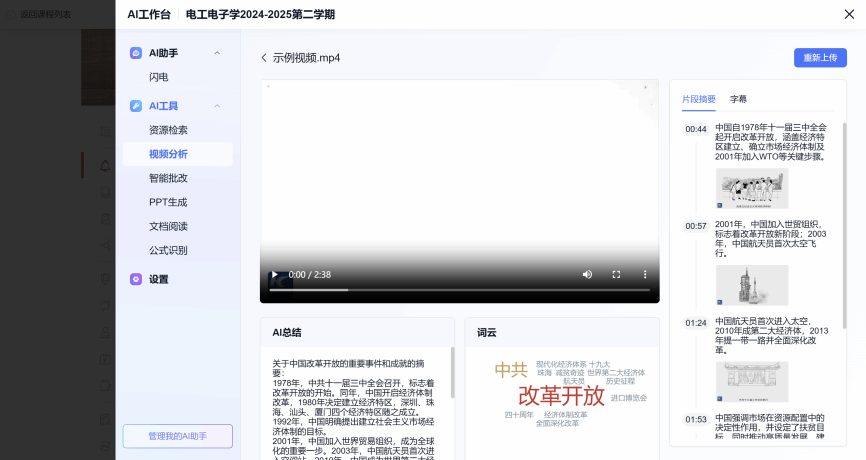Open 智能批改 in the sidebar

pos(168,178)
